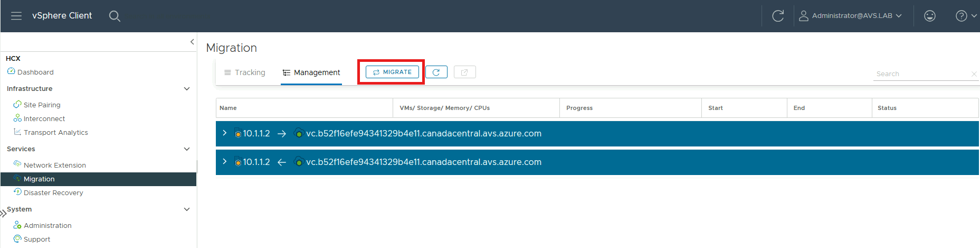Click the Administration icon
The width and height of the screenshot is (980, 248).
[17, 225]
